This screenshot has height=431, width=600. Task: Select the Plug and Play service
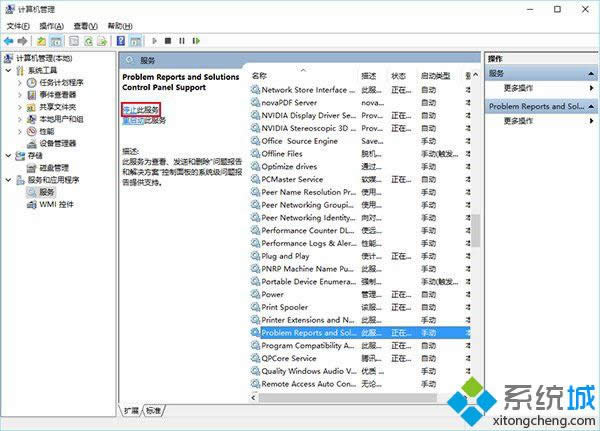coord(360,256)
